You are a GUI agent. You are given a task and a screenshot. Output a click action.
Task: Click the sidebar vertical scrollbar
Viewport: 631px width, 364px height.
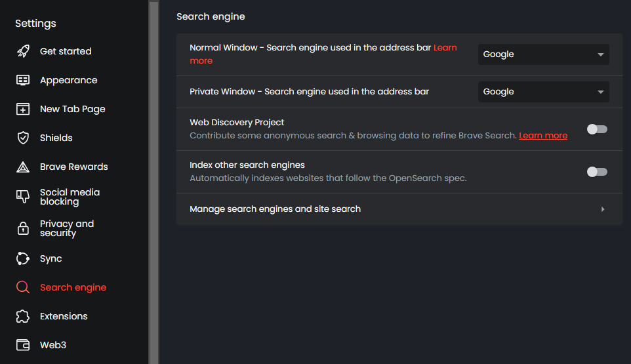click(153, 177)
